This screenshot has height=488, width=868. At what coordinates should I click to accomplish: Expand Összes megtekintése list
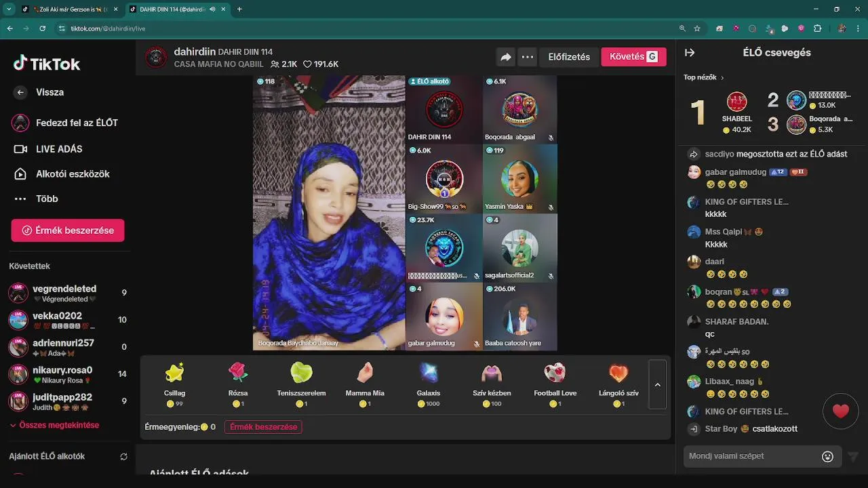[x=54, y=425]
